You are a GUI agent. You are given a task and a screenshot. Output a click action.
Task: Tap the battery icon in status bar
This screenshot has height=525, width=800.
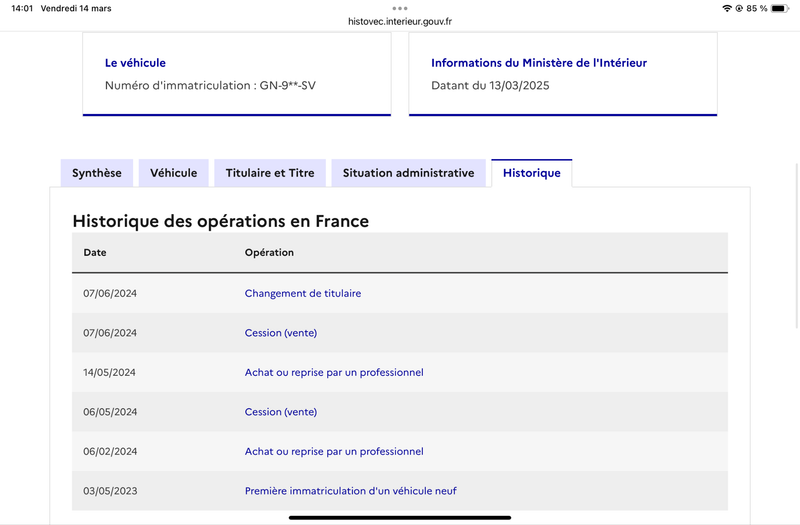click(780, 8)
